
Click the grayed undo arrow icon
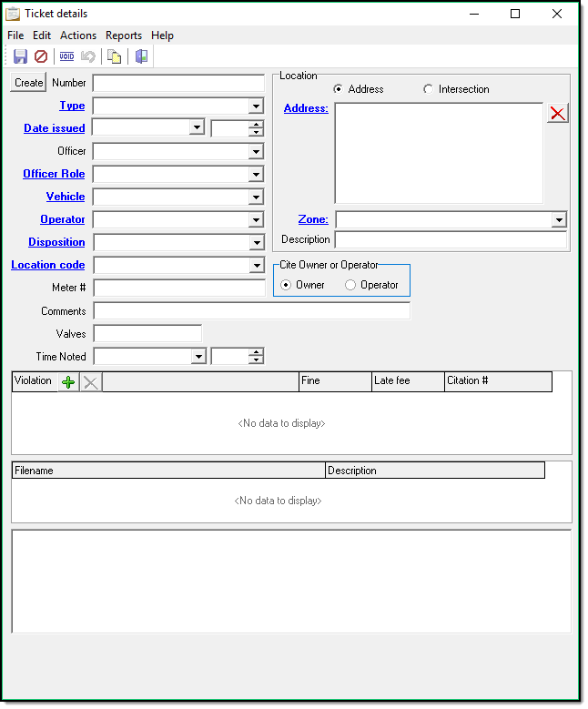[x=88, y=56]
